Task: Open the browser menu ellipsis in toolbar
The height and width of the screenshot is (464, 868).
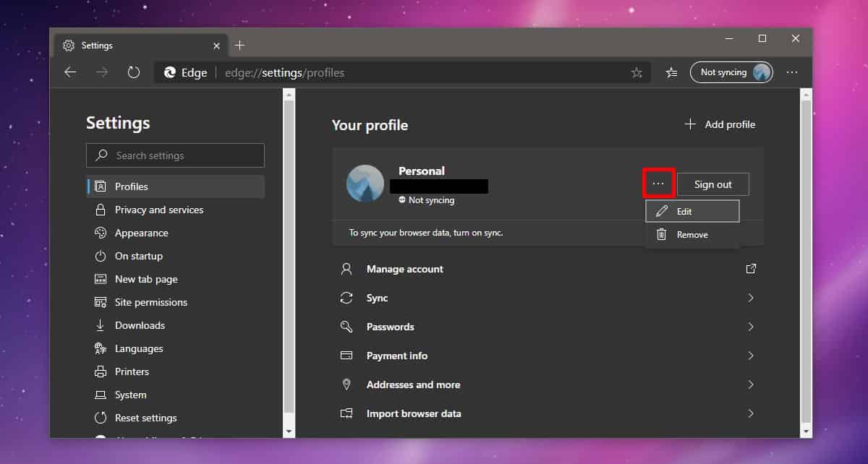Action: point(792,72)
